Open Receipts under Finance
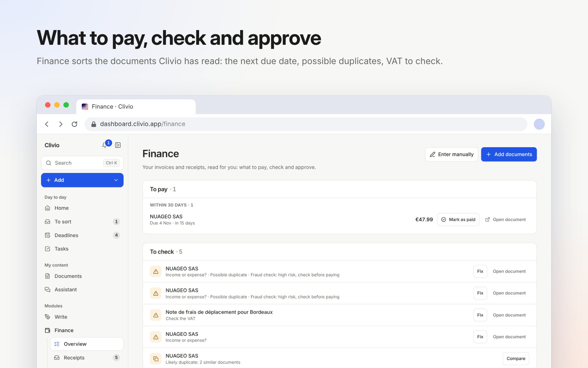 click(87, 358)
